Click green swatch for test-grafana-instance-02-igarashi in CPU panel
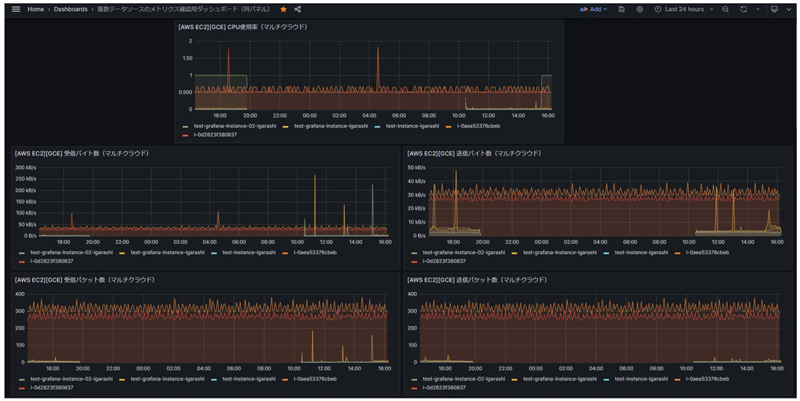This screenshot has height=401, width=800. pos(186,127)
